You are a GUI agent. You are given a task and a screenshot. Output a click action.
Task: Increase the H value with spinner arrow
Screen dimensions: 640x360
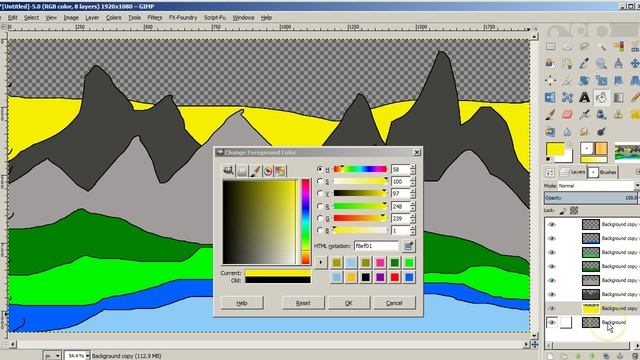413,167
